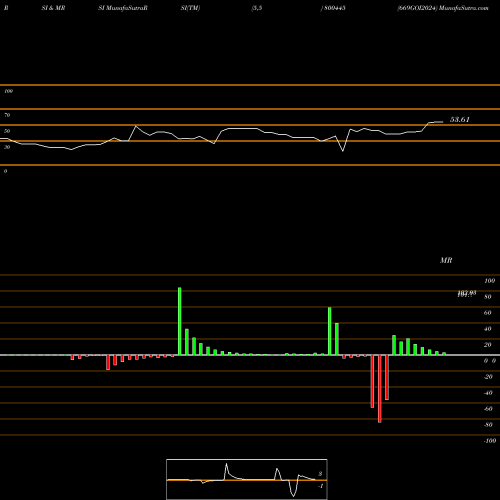Click the end of the RSI line
This screenshot has height=500, width=500.
pyautogui.click(x=443, y=122)
